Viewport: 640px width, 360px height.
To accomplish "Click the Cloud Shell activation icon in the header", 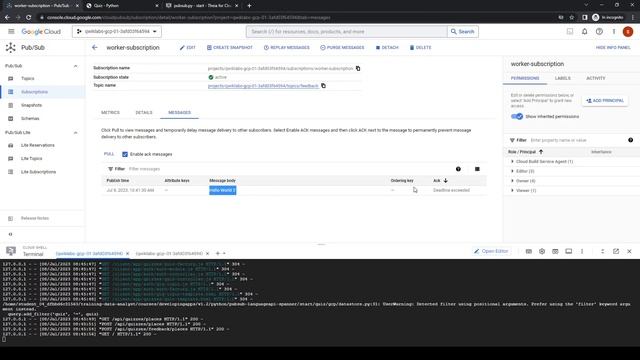I will point(570,31).
